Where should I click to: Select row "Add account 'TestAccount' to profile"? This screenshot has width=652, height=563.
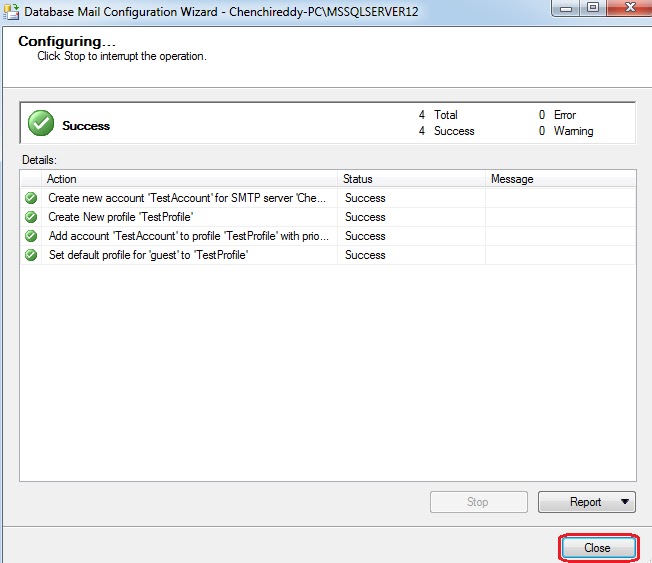click(328, 236)
